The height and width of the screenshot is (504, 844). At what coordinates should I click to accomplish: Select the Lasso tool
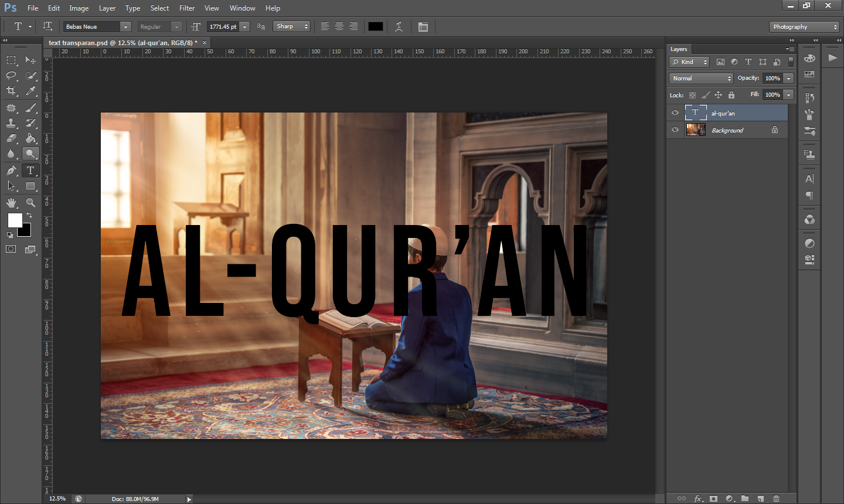coord(11,76)
